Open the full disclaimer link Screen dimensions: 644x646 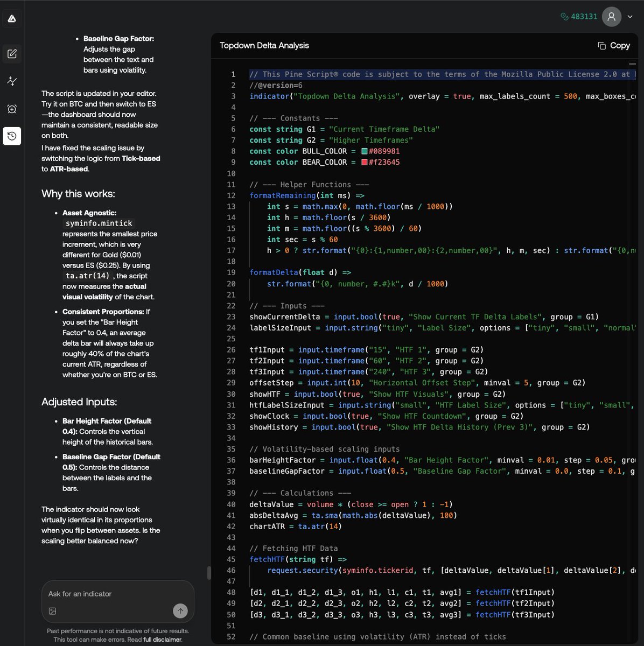(163, 640)
